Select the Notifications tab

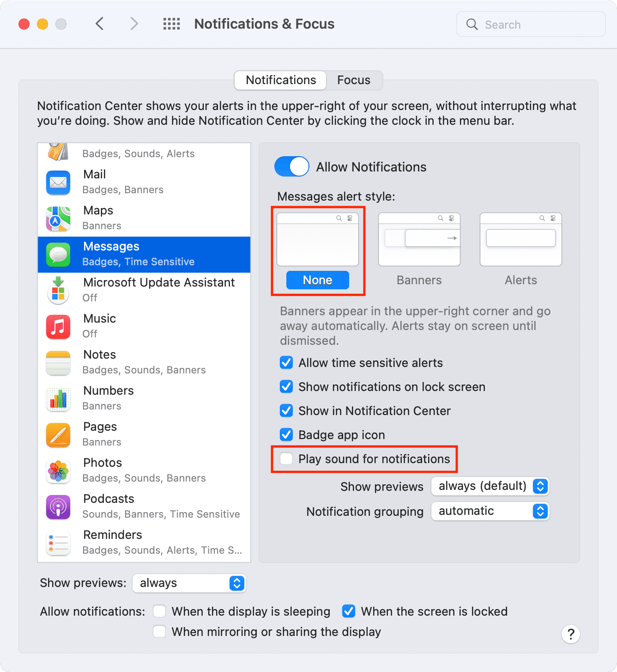click(281, 80)
